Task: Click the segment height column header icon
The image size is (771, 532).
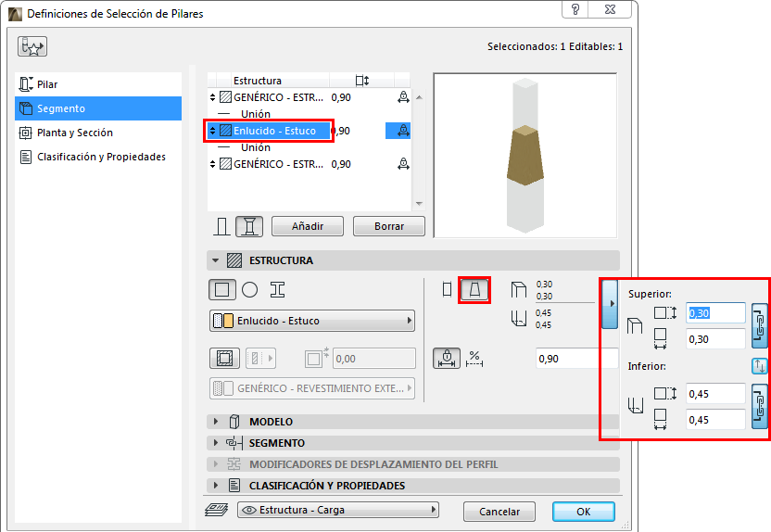Action: click(362, 81)
